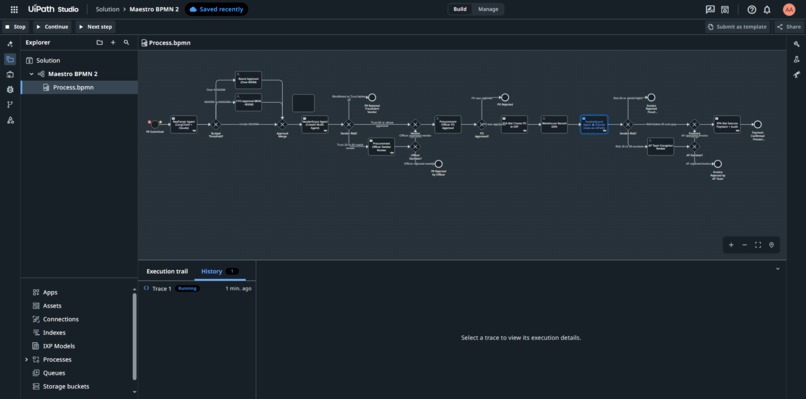Select the Invoice Rejected by AP Team end event
This screenshot has width=806, height=399.
[x=718, y=164]
